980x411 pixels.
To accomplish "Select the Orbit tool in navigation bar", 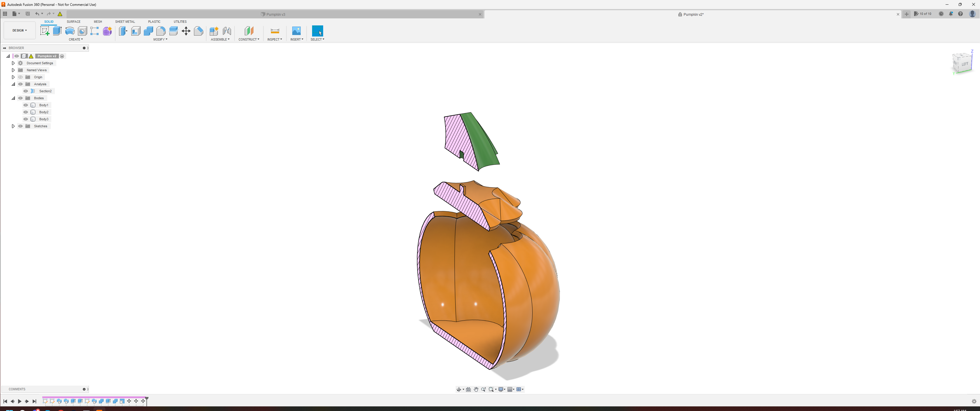I will [x=459, y=389].
